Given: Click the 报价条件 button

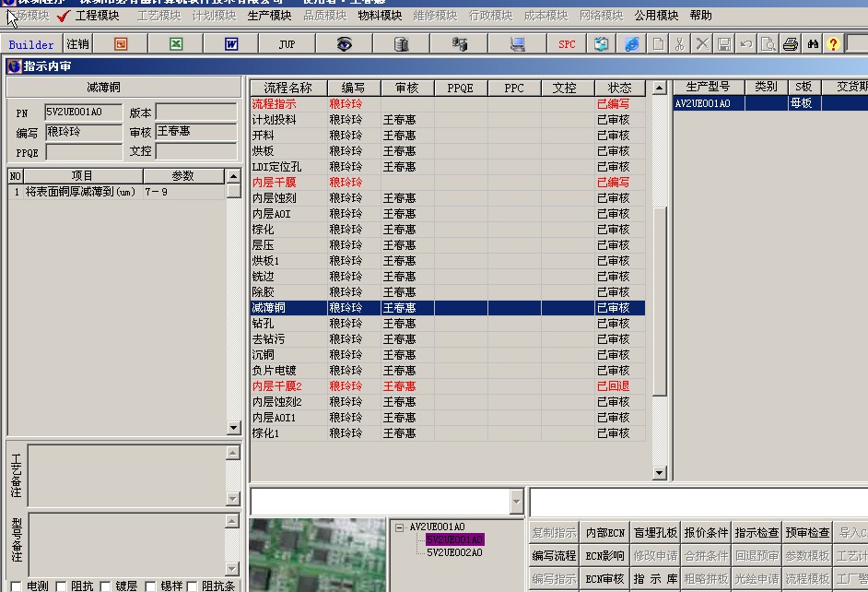Looking at the screenshot, I should coord(706,533).
